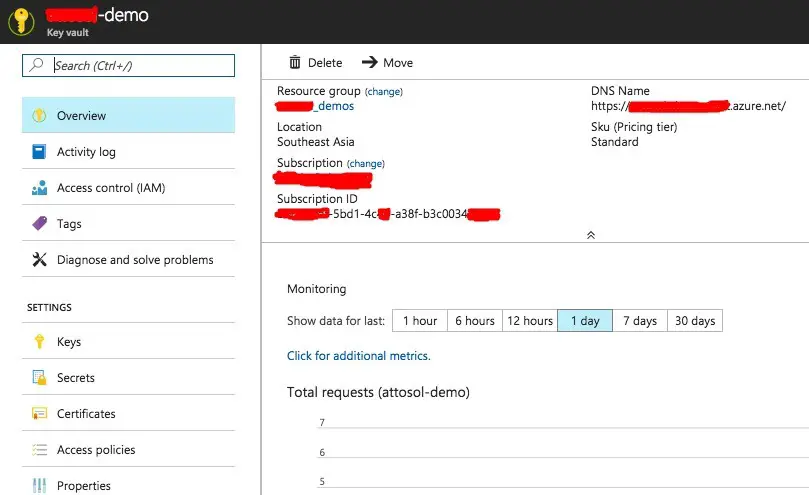Image resolution: width=809 pixels, height=495 pixels.
Task: Change the subscription via (change) link
Action: click(x=365, y=164)
